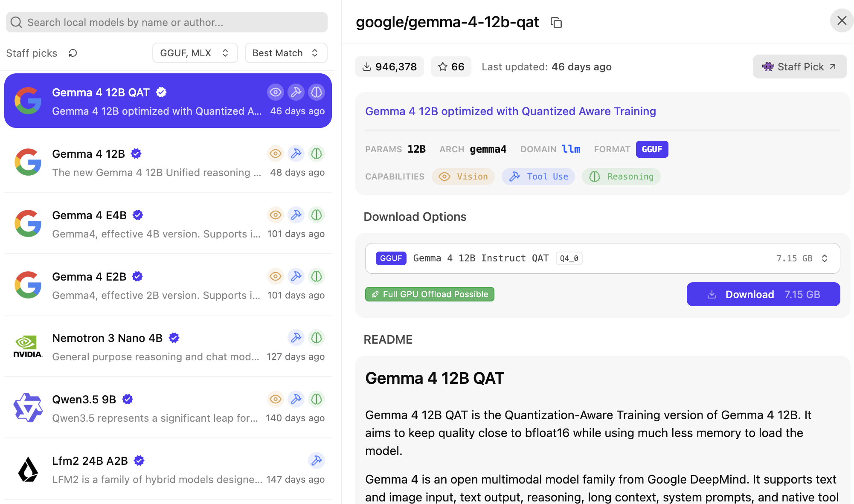Select Nemotron 3 Nano 4B in the list

click(168, 346)
